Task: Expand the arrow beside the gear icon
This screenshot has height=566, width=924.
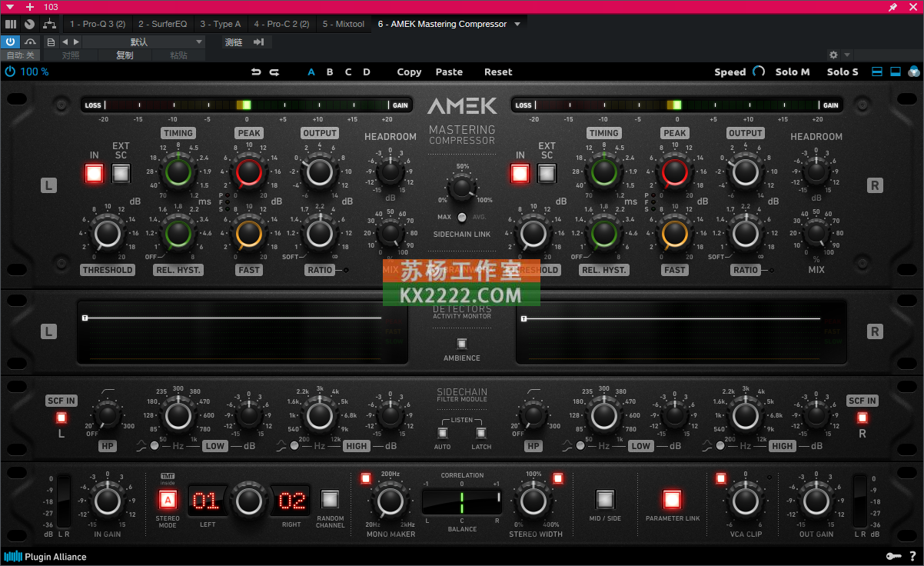Action: (847, 55)
